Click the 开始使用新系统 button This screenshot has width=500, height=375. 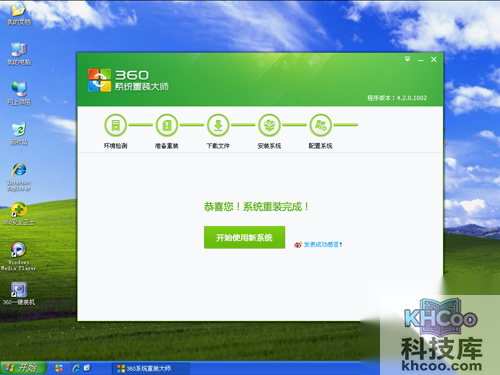pos(244,237)
